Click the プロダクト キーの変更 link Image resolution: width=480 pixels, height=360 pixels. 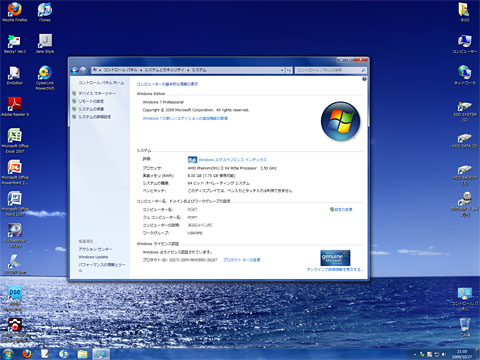[241, 260]
